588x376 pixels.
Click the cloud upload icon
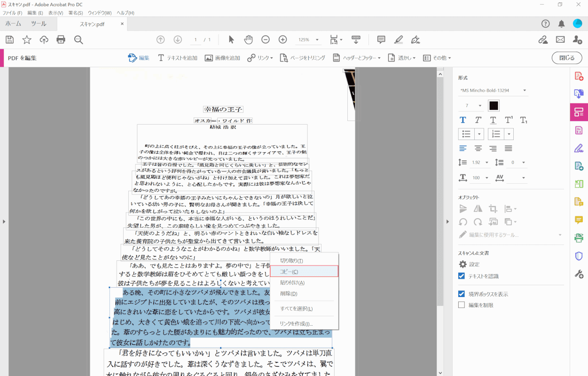point(44,39)
